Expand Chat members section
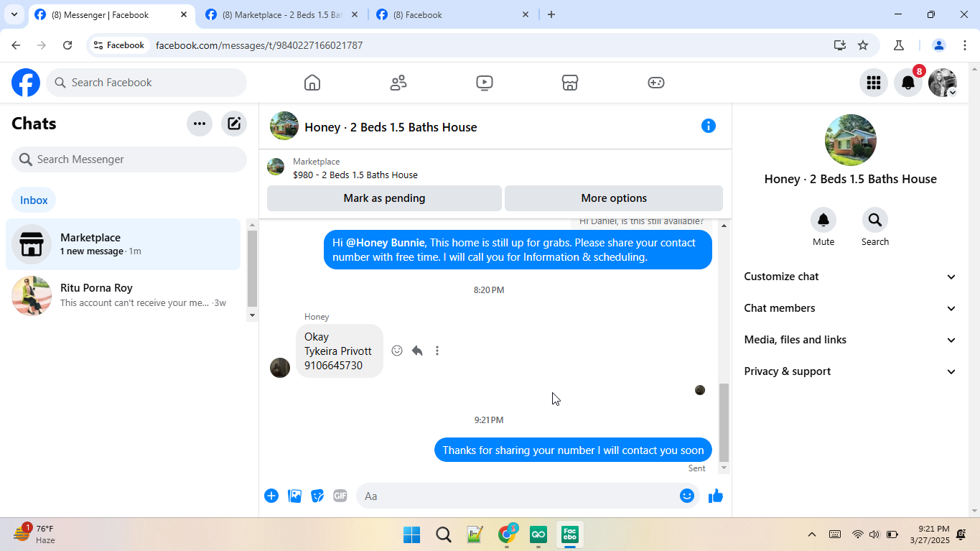 851,308
